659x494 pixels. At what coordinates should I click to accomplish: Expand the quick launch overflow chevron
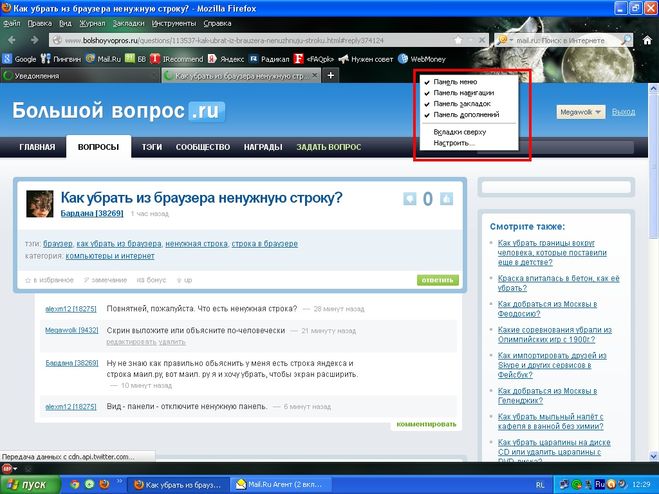[119, 480]
